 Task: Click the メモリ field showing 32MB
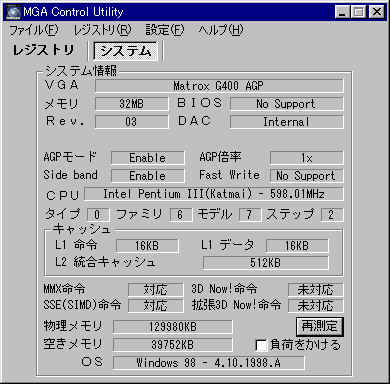(x=132, y=104)
